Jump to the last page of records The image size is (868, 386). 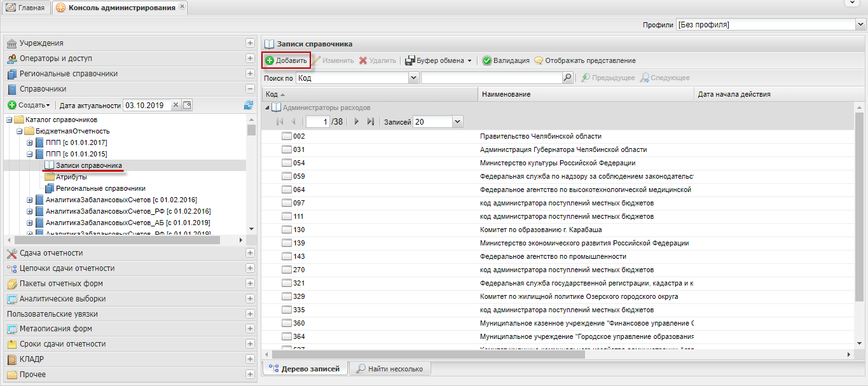pyautogui.click(x=371, y=121)
